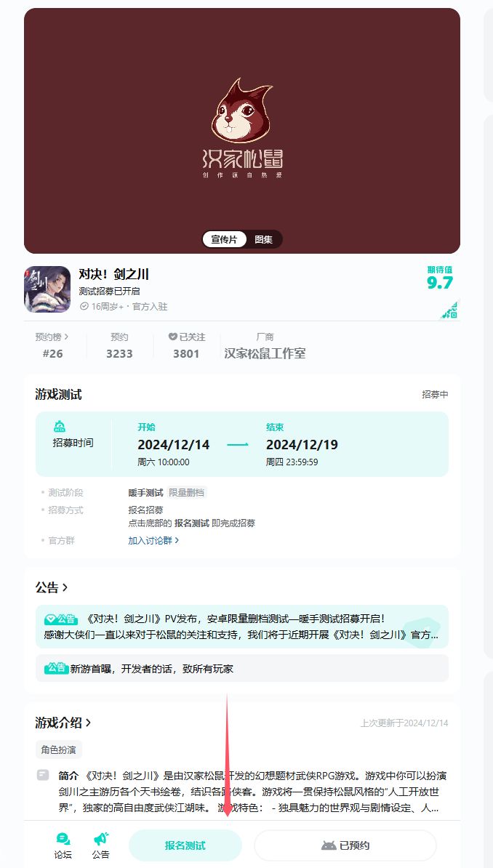Switch to the 宣传片 toggle

[225, 240]
